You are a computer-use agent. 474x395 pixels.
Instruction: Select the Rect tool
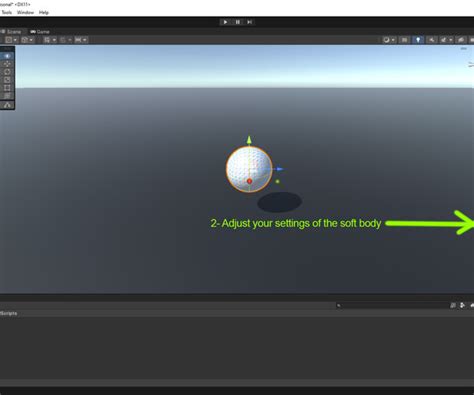(7, 88)
